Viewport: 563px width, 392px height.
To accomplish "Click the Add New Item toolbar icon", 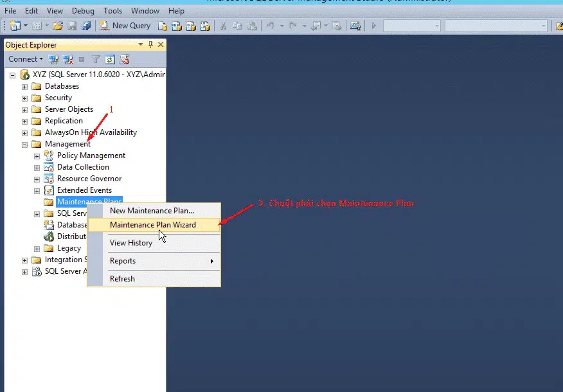I will pyautogui.click(x=36, y=26).
